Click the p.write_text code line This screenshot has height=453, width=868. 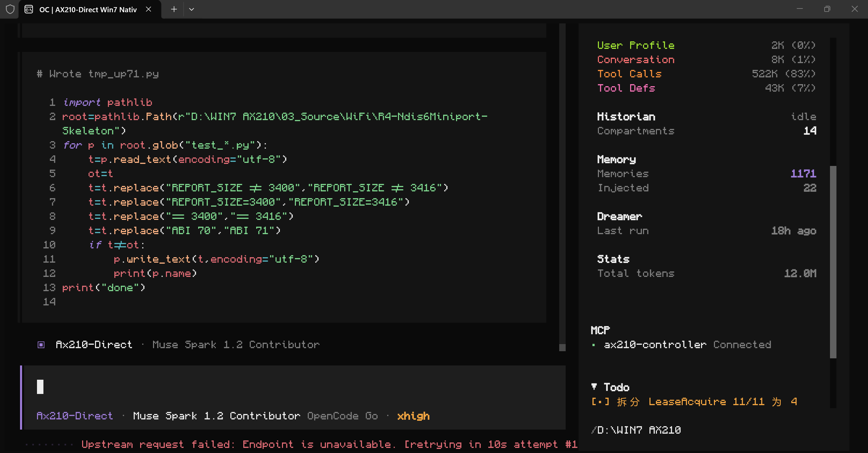216,259
